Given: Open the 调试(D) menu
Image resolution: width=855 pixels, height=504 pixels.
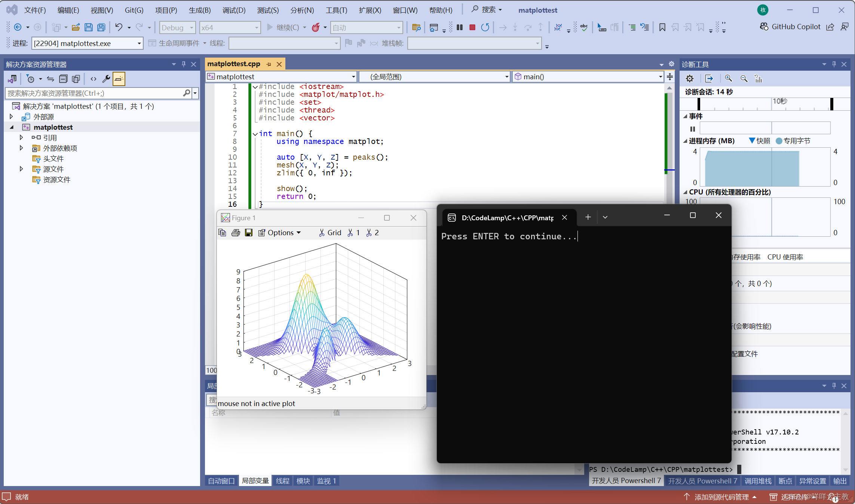Looking at the screenshot, I should [x=233, y=10].
